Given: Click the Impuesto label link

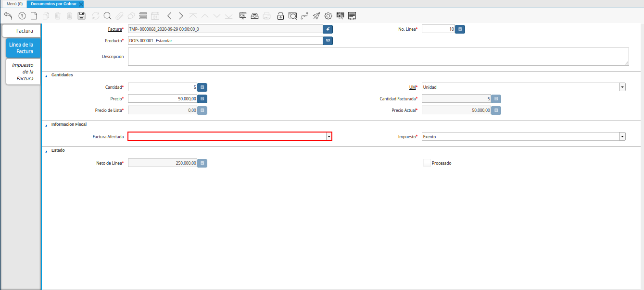Looking at the screenshot, I should 407,137.
